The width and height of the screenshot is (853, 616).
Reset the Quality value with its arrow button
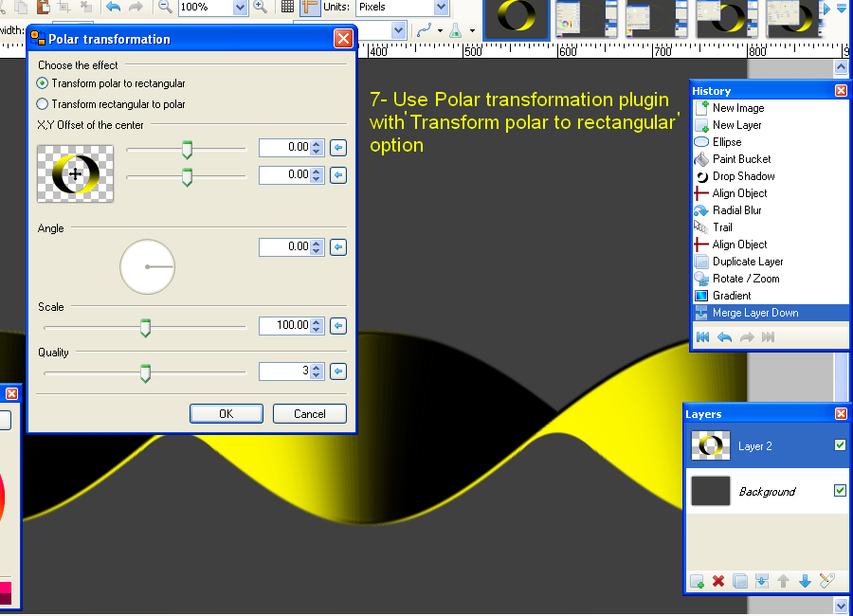pyautogui.click(x=338, y=371)
